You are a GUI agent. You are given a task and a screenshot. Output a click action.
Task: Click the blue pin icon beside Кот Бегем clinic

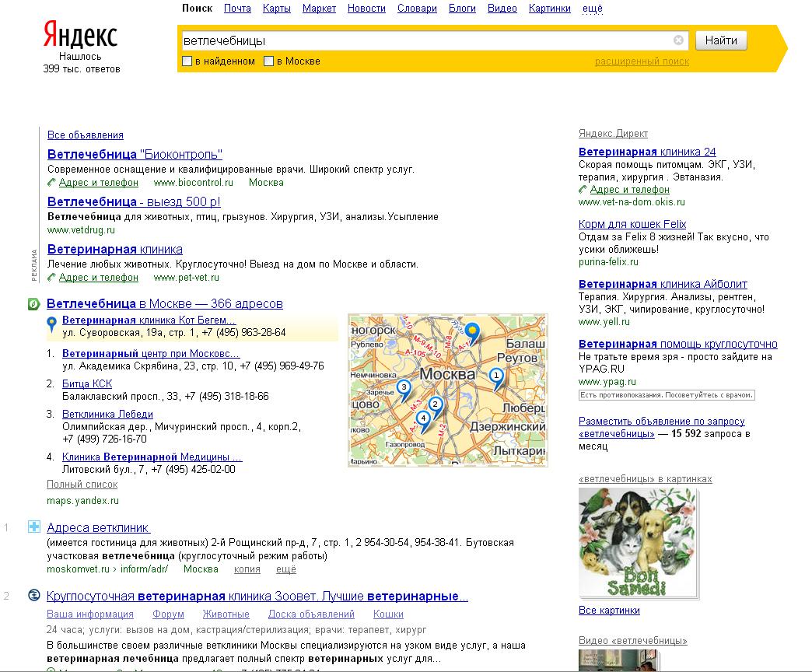coord(51,324)
